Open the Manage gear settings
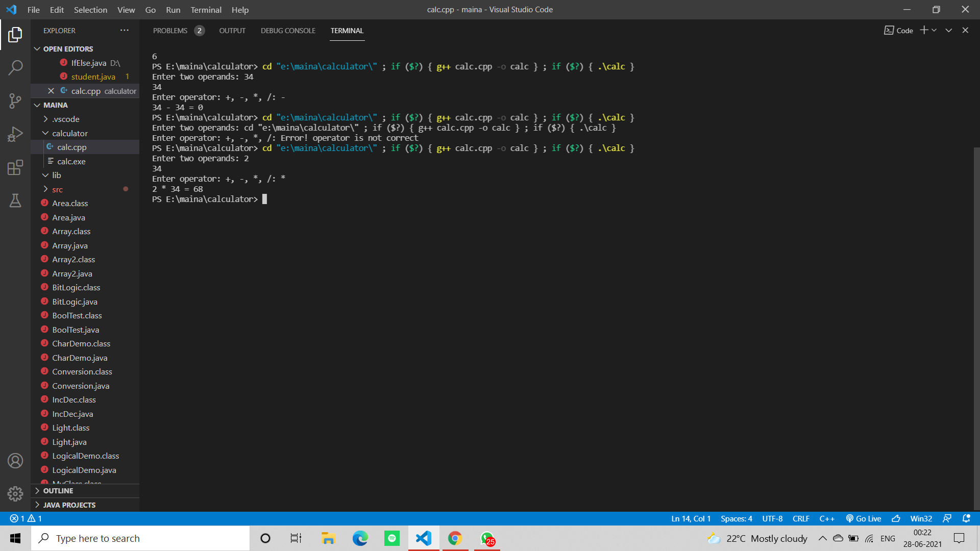Screen dimensions: 980x551 [15, 493]
